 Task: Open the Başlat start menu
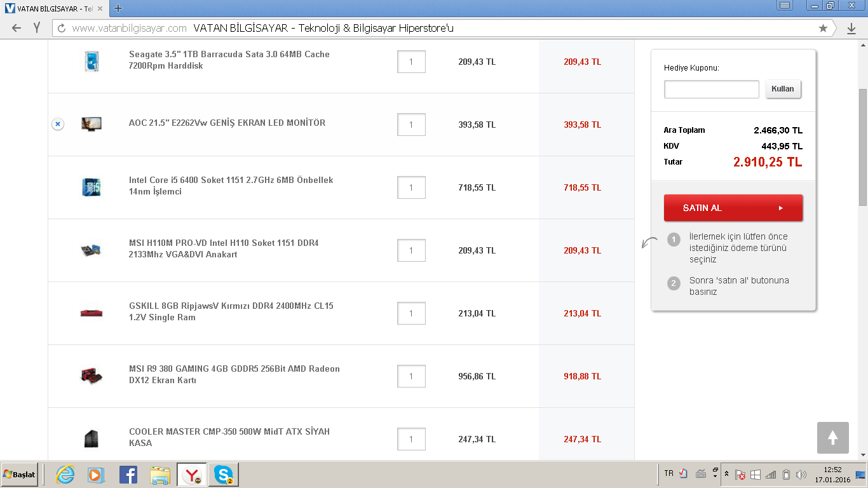20,475
